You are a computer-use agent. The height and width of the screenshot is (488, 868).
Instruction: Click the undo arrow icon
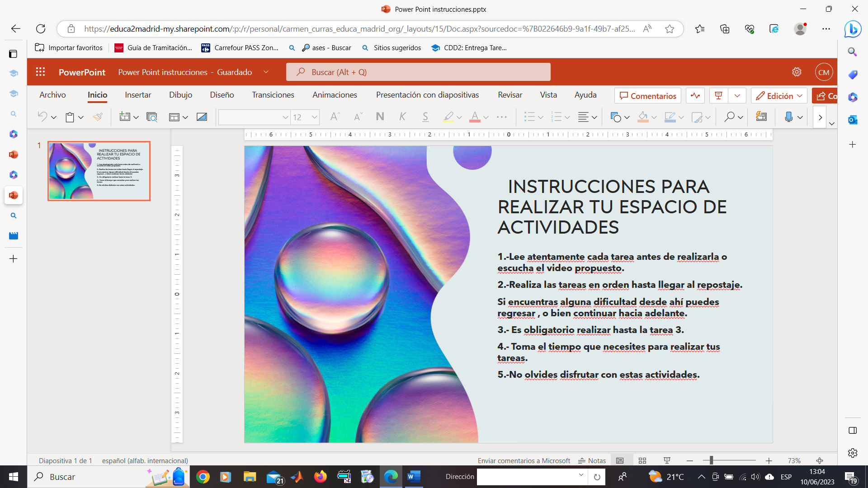[42, 117]
